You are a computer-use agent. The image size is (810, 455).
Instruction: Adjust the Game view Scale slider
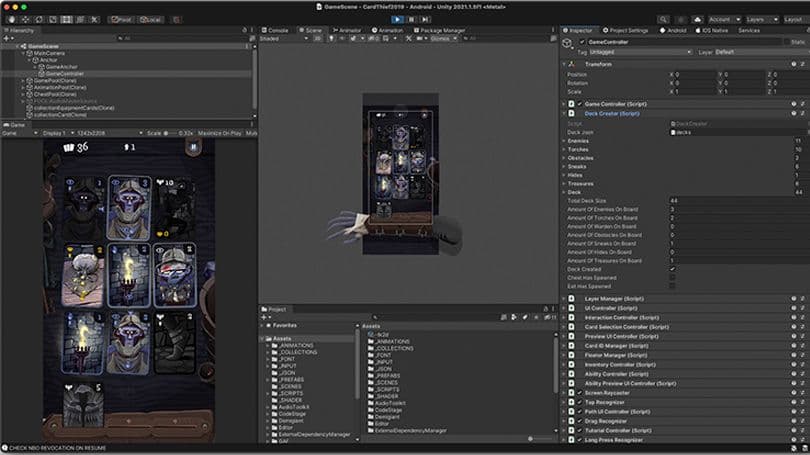click(x=170, y=133)
